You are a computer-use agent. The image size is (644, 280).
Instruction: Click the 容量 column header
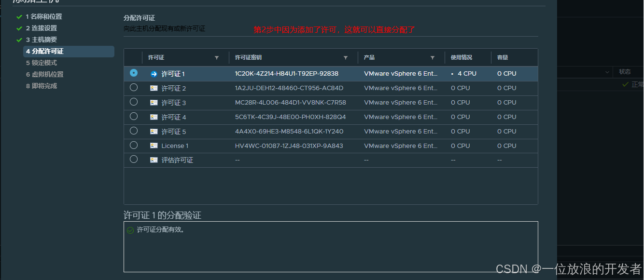[503, 57]
